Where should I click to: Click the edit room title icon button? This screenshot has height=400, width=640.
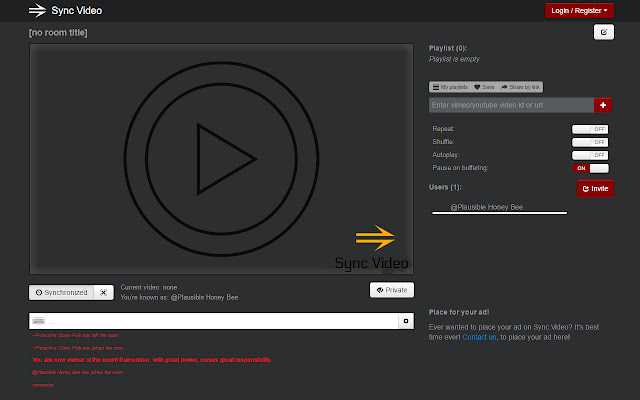pos(604,32)
